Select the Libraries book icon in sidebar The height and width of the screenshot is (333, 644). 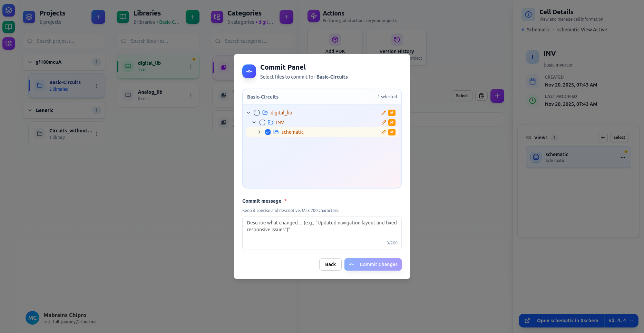coord(8,27)
